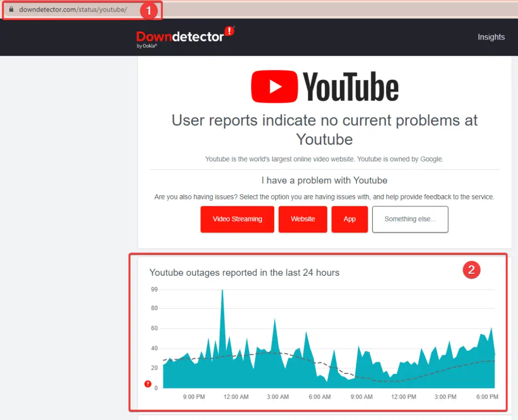Report a Video Streaming problem
The image size is (518, 420).
pyautogui.click(x=237, y=219)
